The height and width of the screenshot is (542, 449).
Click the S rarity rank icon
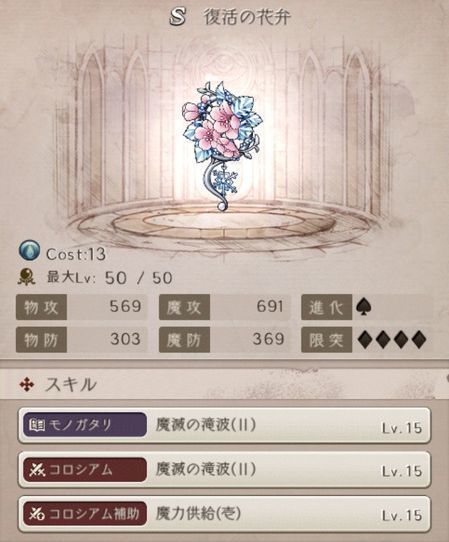[178, 17]
